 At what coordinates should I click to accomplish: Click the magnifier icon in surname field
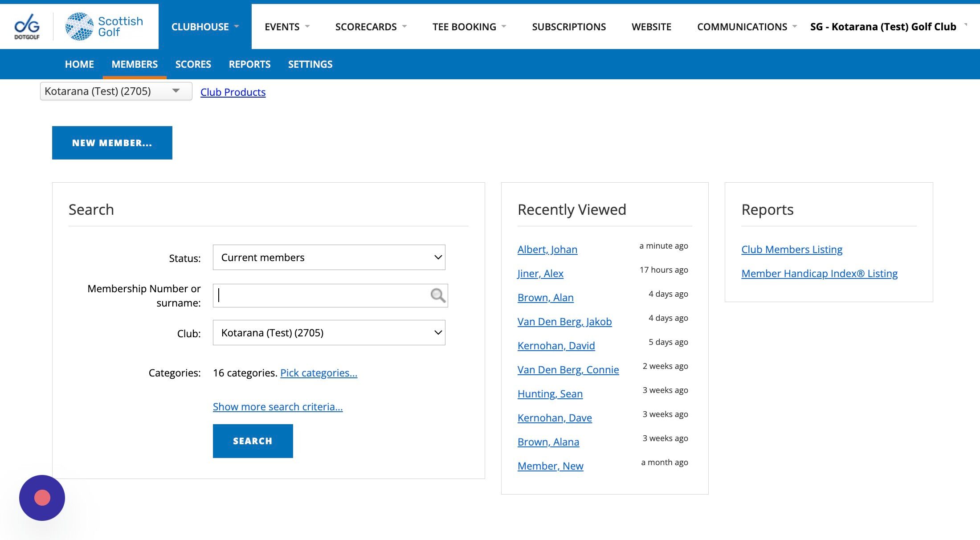coord(437,295)
